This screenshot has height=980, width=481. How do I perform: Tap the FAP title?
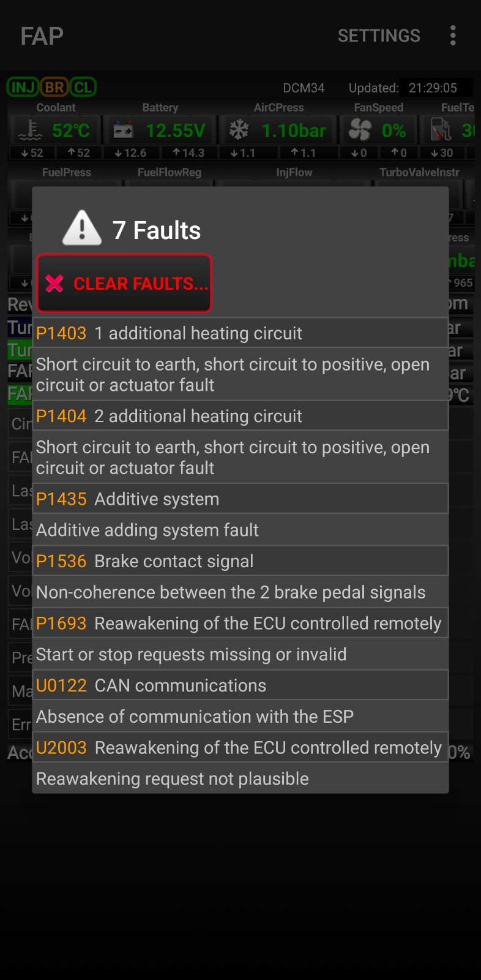42,36
